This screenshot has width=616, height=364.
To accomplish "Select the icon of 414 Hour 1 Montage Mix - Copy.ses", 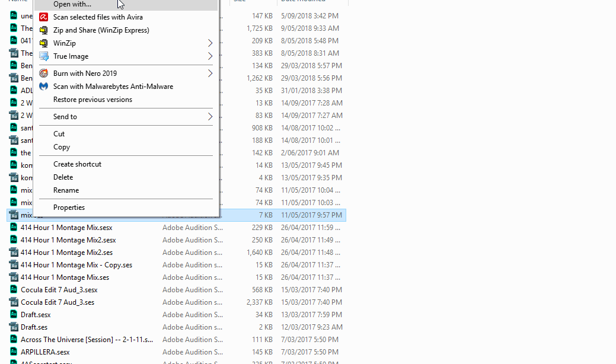I will pyautogui.click(x=14, y=265).
